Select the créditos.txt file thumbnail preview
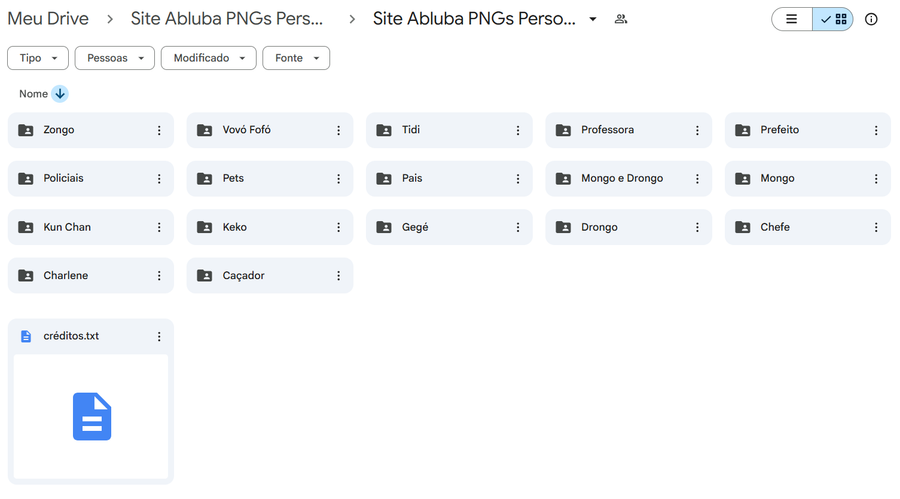The image size is (900, 499). (x=91, y=416)
